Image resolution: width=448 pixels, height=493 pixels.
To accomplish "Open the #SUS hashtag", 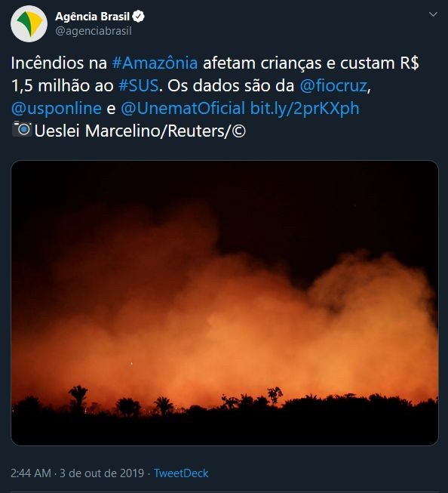I will click(139, 85).
